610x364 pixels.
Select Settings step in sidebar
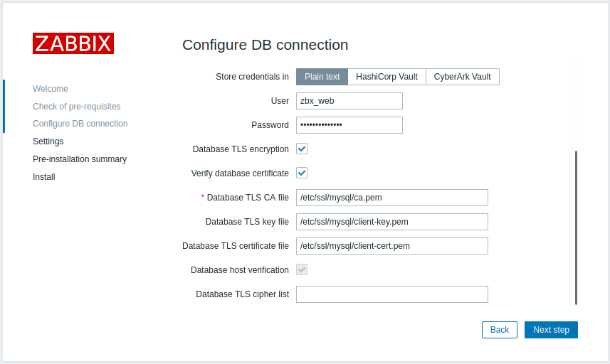pyautogui.click(x=48, y=141)
